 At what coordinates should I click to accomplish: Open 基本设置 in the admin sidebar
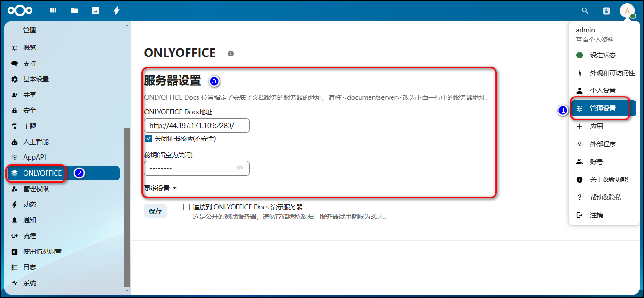(63, 79)
